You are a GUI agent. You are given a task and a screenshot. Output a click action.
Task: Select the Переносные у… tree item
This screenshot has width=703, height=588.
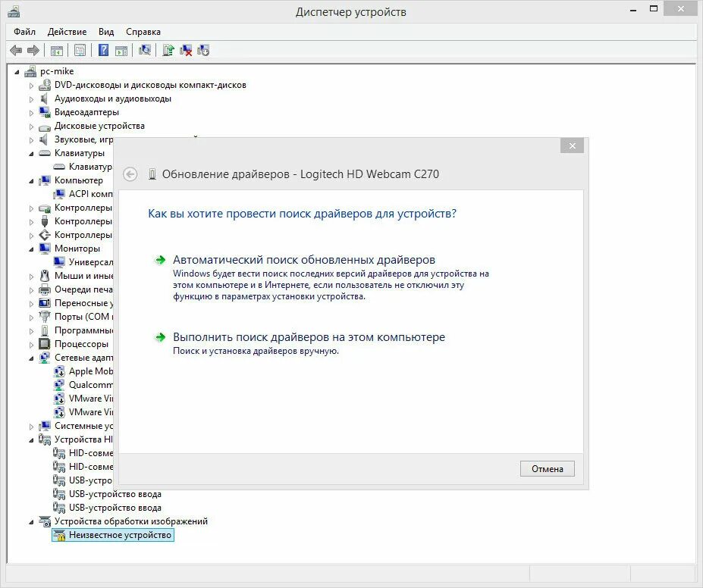(x=83, y=303)
